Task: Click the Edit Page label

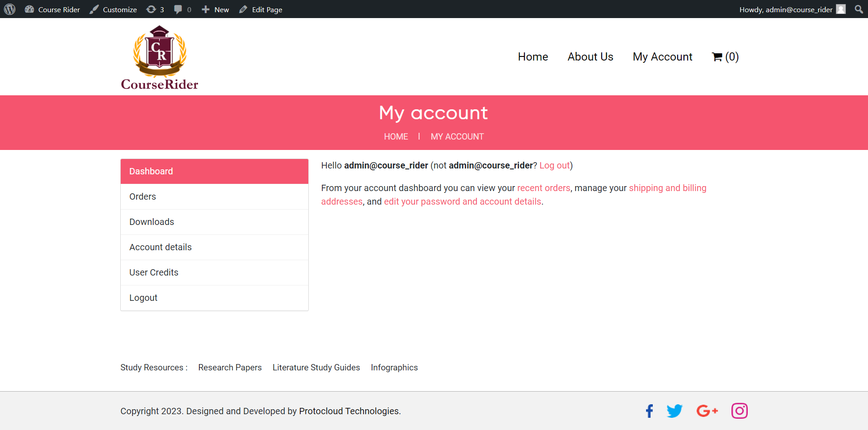Action: coord(267,9)
